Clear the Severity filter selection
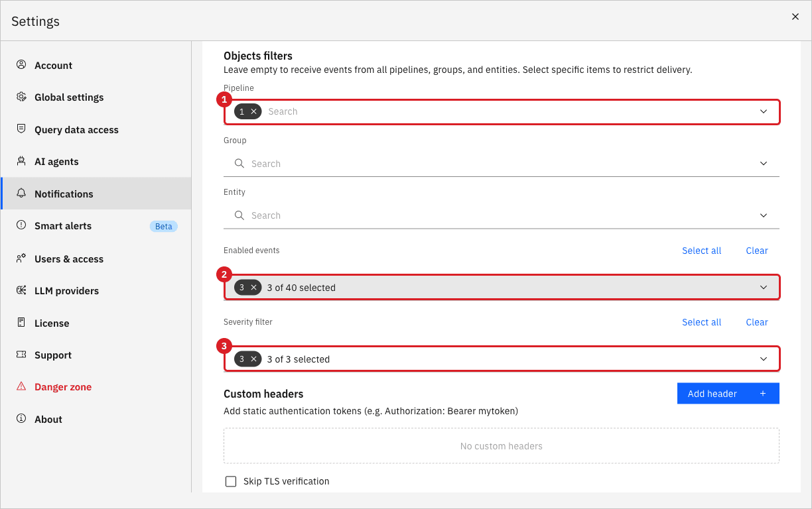The height and width of the screenshot is (509, 812). (x=757, y=322)
